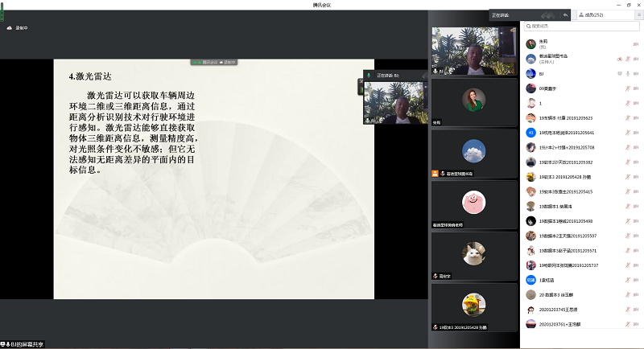Click the layout switch icon in speaker bar
The height and width of the screenshot is (349, 644).
click(547, 14)
